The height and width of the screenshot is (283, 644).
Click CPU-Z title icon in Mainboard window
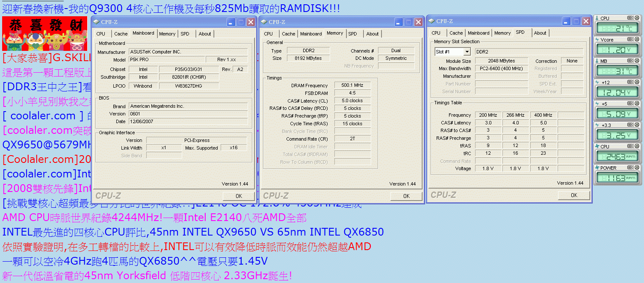click(x=97, y=22)
